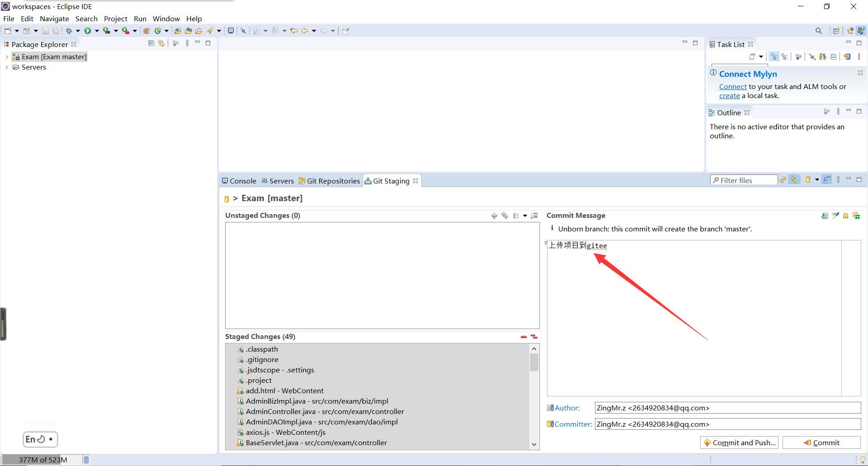Toggle the amend previous commit option

857,216
